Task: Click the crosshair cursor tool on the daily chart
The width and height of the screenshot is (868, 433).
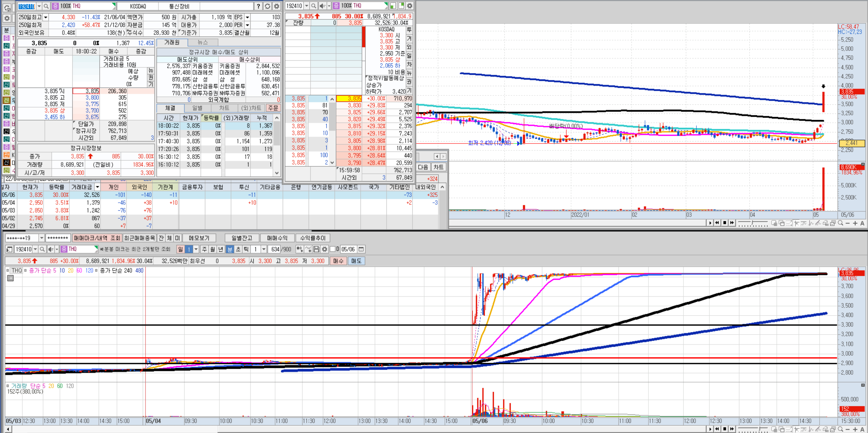Action: 796,223
